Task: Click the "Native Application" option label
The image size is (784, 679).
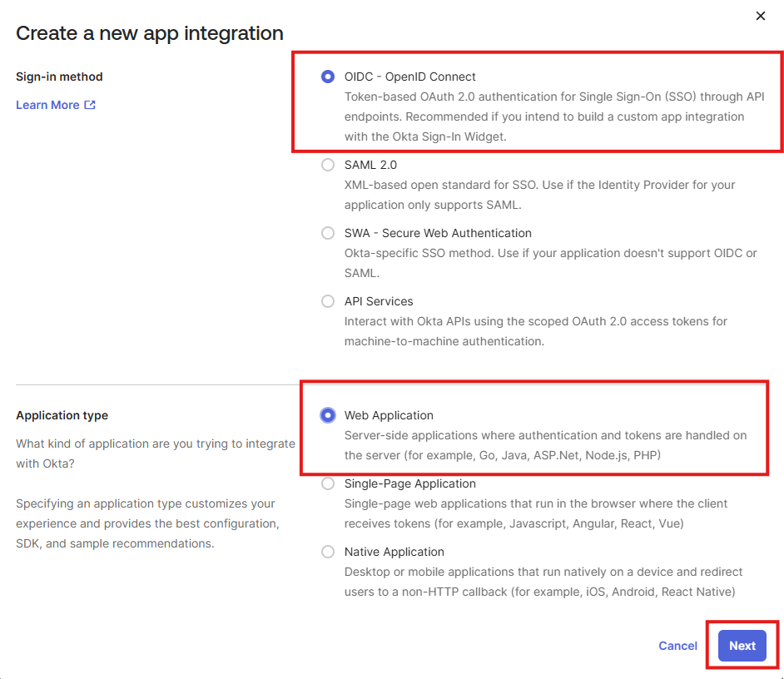Action: click(x=394, y=552)
